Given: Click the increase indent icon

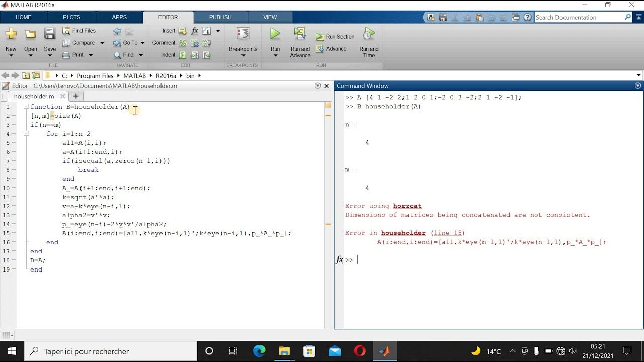Looking at the screenshot, I should 195,55.
